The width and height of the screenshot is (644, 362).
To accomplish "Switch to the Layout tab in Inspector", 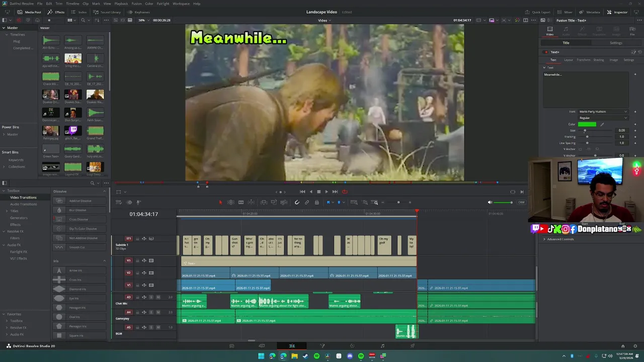I will click(568, 60).
